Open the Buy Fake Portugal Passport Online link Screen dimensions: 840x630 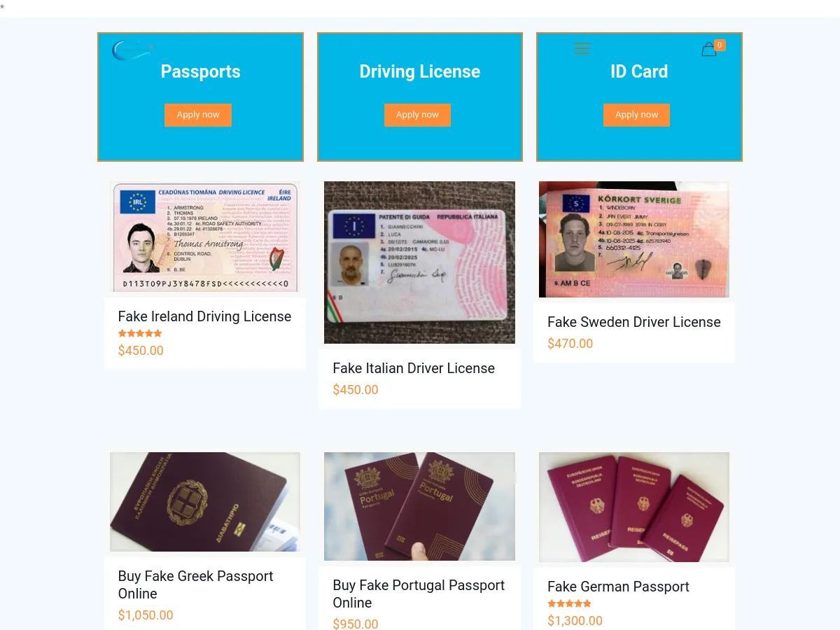pyautogui.click(x=419, y=594)
